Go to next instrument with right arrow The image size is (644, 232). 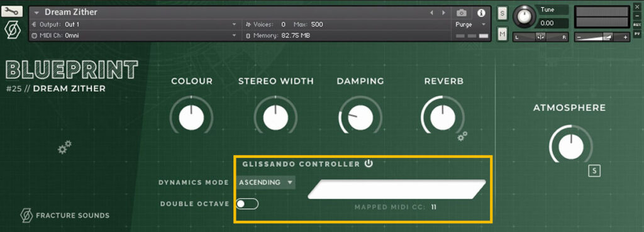(443, 13)
